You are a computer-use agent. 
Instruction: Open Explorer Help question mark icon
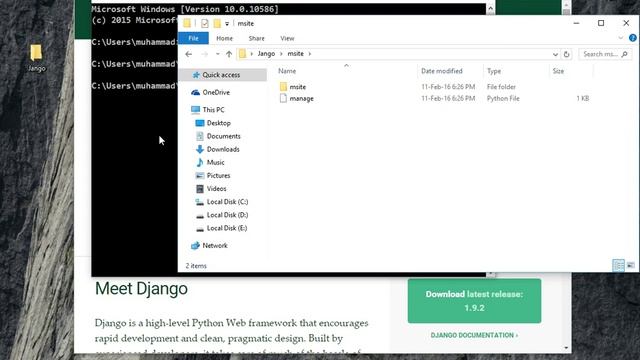tap(632, 38)
